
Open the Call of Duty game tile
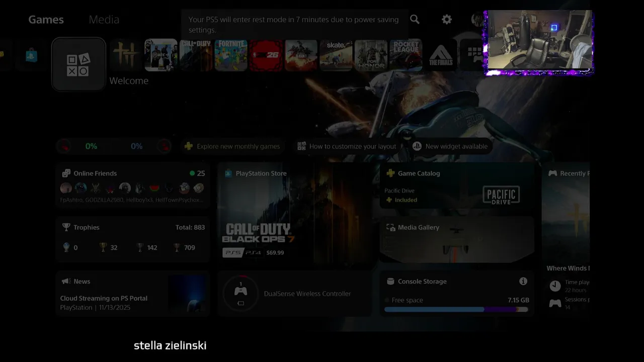(x=196, y=55)
